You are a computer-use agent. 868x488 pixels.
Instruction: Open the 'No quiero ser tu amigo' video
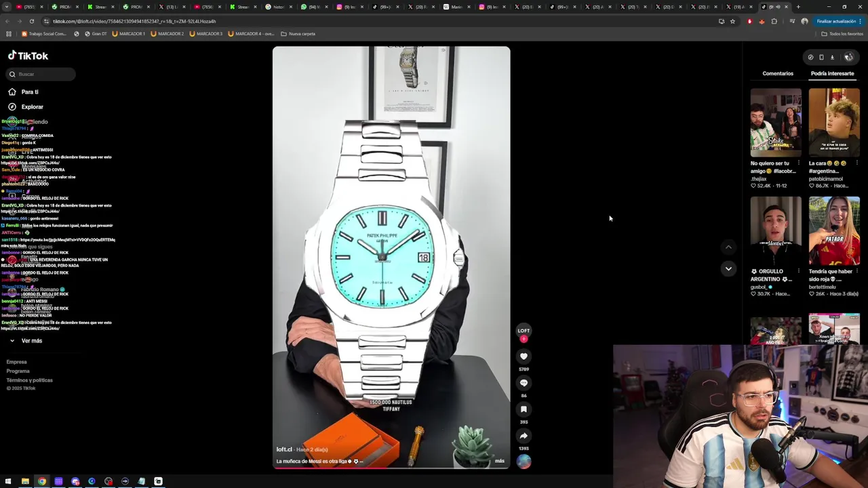click(x=776, y=123)
